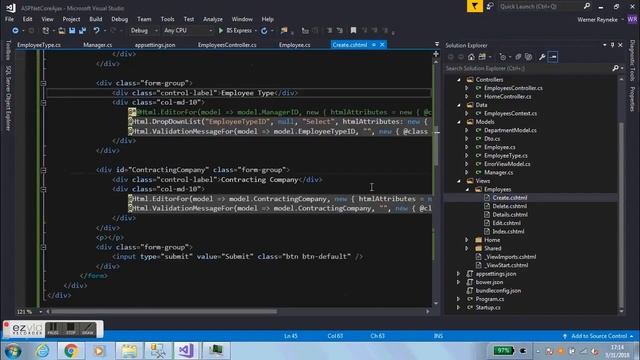
Task: Select Index.cshtml in Solution Explorer
Action: (508, 231)
